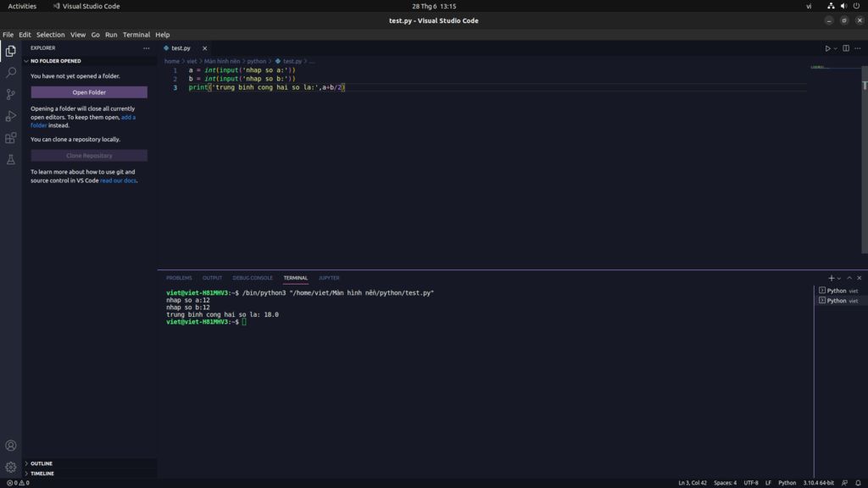Click UTF-8 encoding in status bar

point(751,483)
